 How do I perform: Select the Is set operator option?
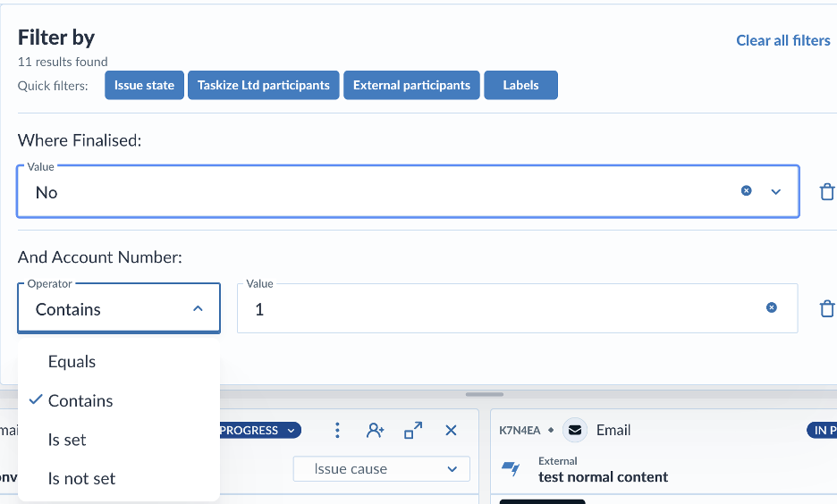[x=119, y=440]
